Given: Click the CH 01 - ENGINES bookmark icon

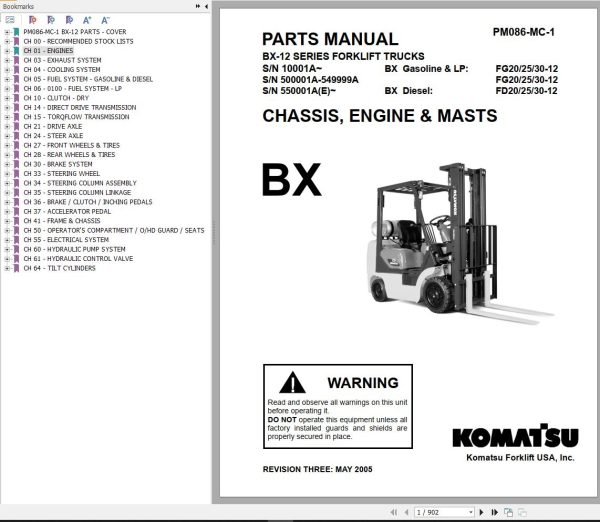Looking at the screenshot, I should pyautogui.click(x=16, y=51).
